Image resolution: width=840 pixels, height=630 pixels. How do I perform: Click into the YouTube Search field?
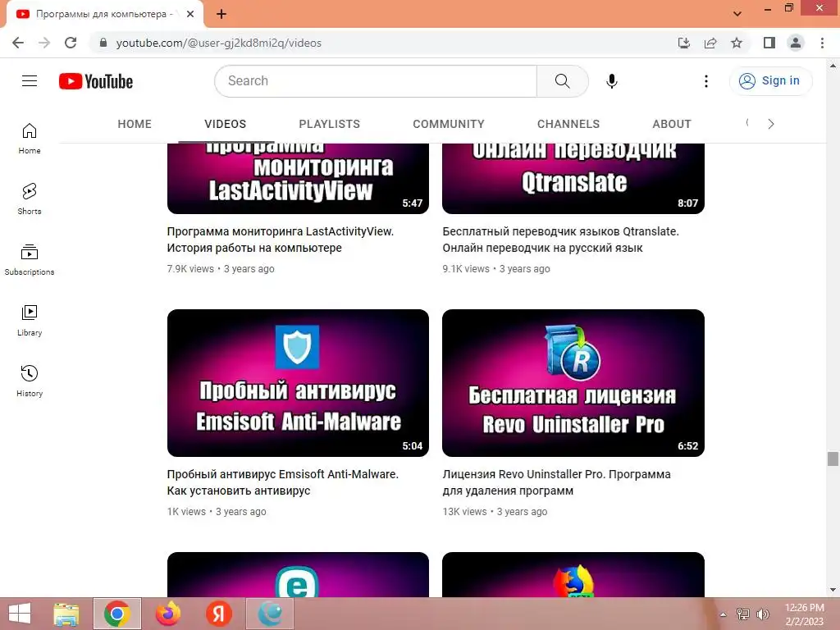tap(376, 81)
